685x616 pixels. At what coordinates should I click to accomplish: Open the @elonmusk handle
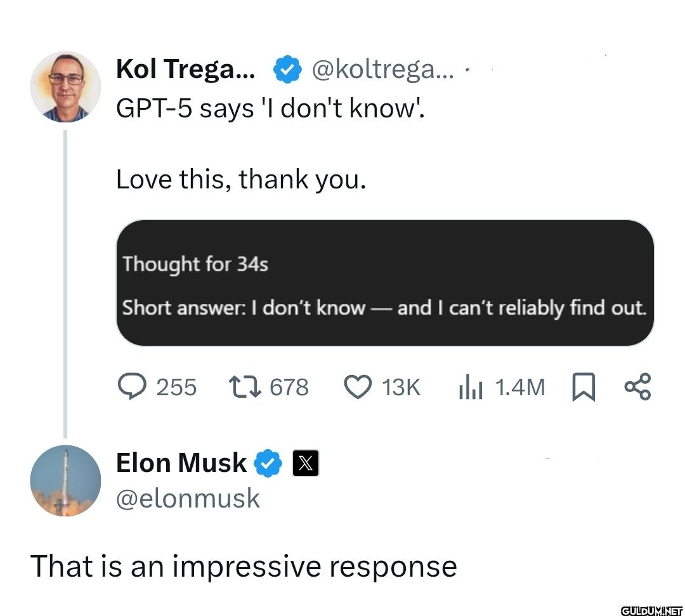click(x=188, y=499)
